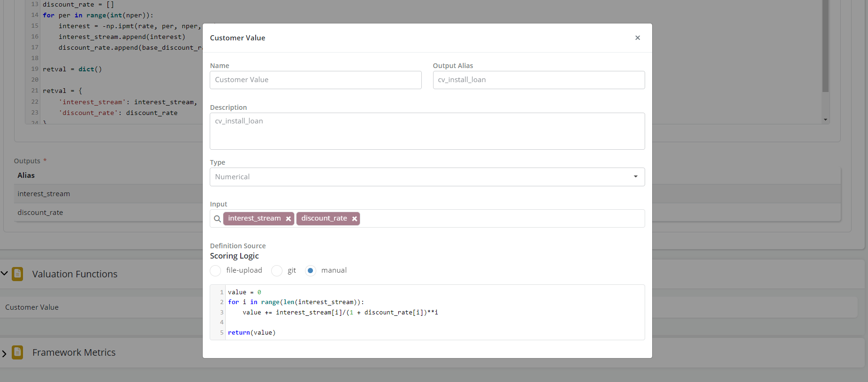The width and height of the screenshot is (868, 382).
Task: Close the Customer Value dialog
Action: pyautogui.click(x=637, y=38)
